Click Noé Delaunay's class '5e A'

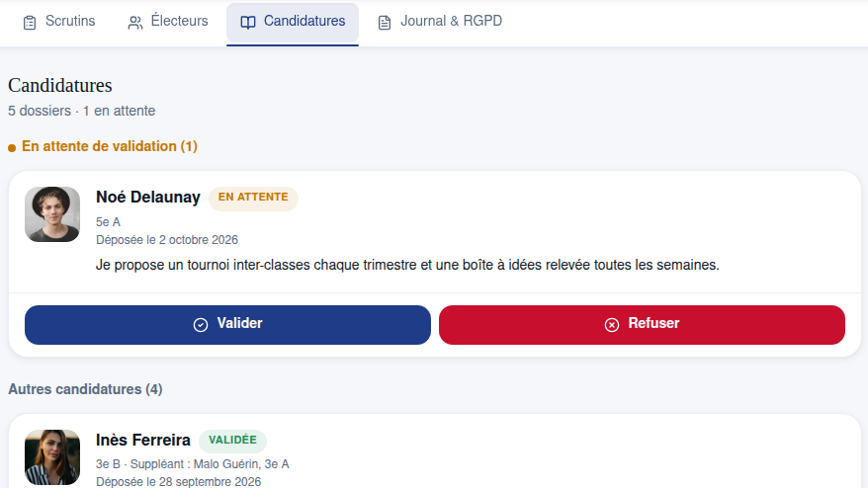[108, 222]
